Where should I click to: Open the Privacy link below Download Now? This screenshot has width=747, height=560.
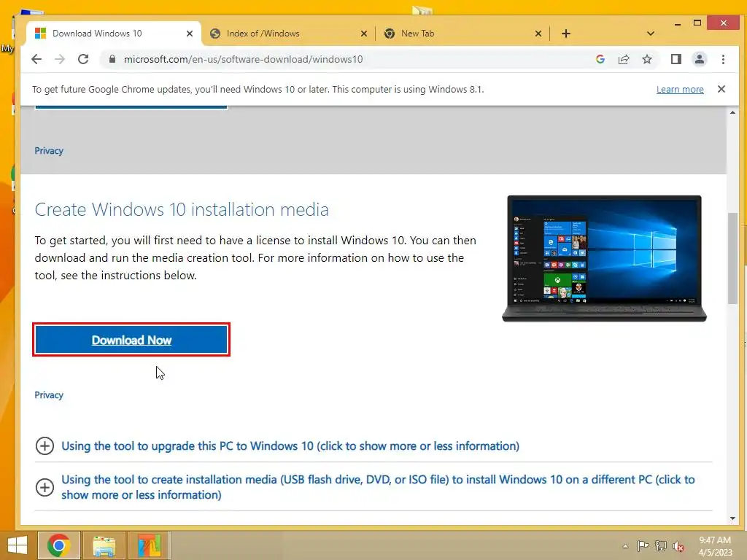[x=49, y=394]
